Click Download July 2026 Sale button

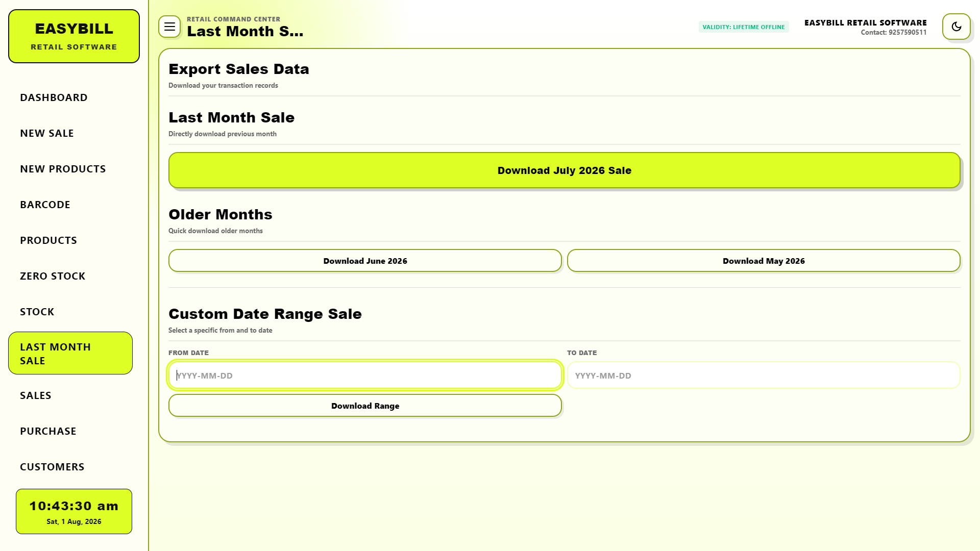565,170
